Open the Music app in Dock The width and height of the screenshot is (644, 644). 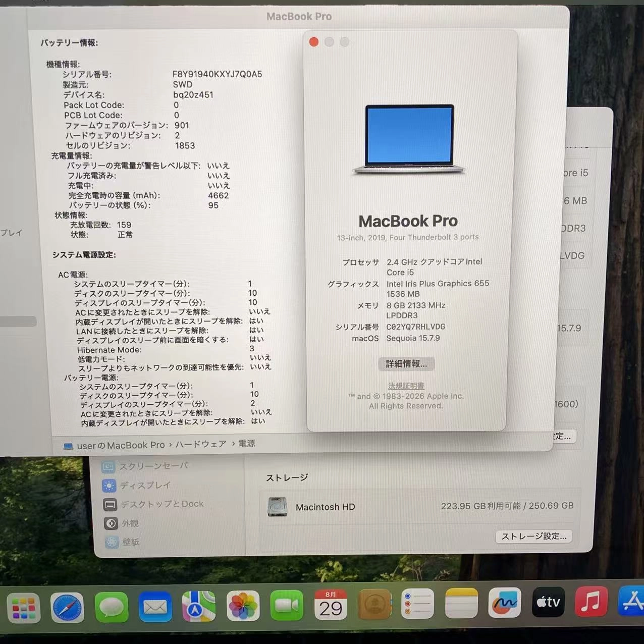[x=591, y=602]
